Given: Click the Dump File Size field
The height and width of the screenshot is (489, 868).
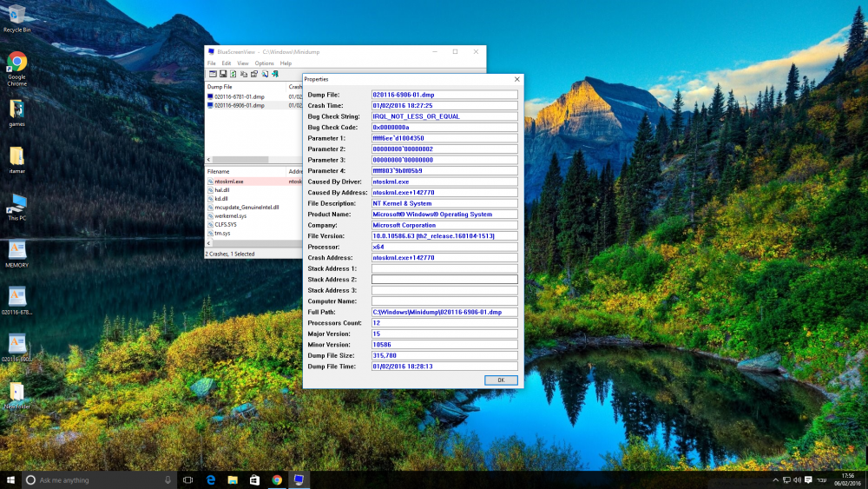Looking at the screenshot, I should click(444, 355).
